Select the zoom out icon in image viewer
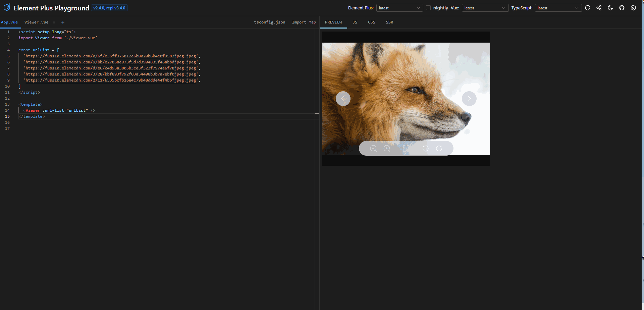Viewport: 644px width, 310px height. pos(374,148)
